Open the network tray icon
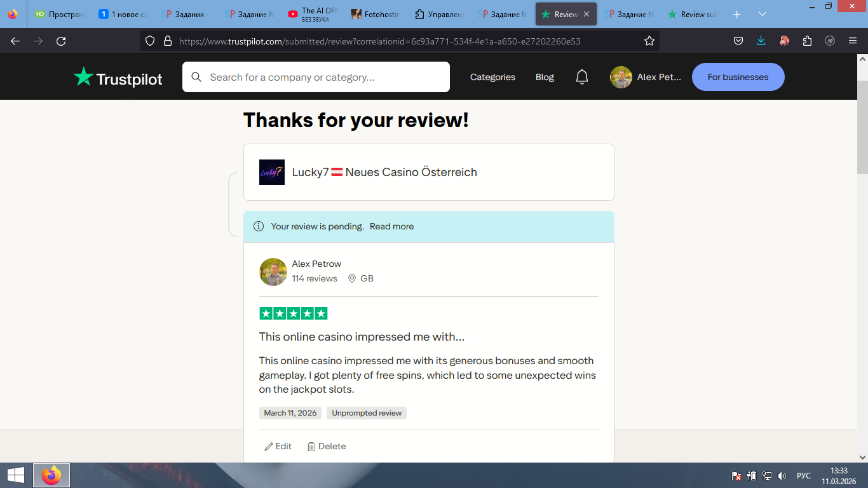Screen dimensions: 868x488 [767, 475]
